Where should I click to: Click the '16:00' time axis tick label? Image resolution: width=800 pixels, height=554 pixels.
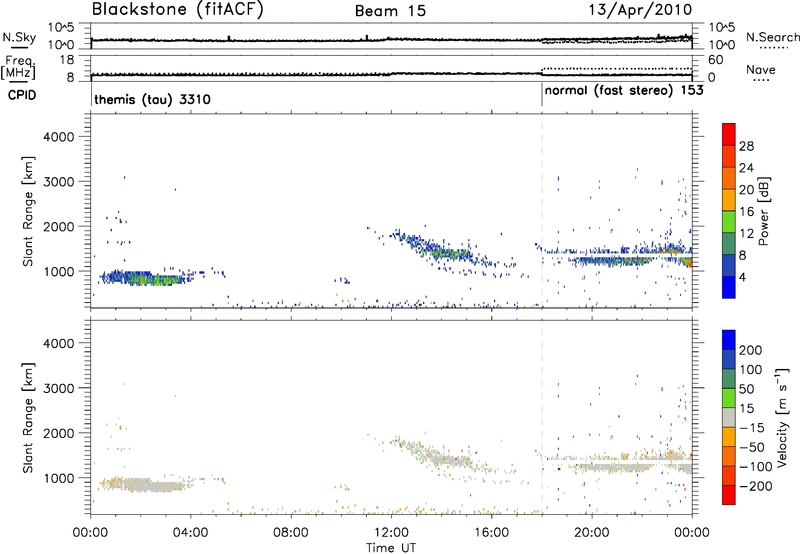(x=491, y=533)
